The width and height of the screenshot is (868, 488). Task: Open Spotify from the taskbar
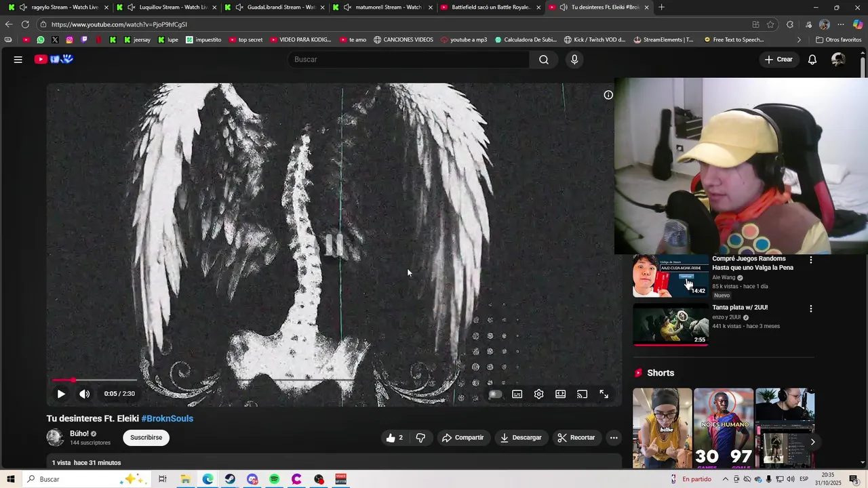click(274, 479)
